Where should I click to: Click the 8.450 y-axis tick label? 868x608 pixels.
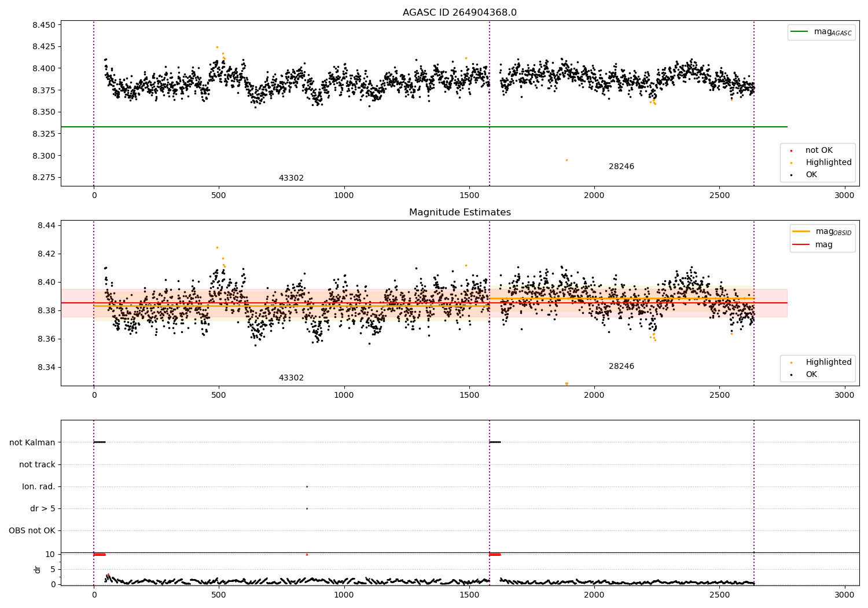[x=43, y=25]
